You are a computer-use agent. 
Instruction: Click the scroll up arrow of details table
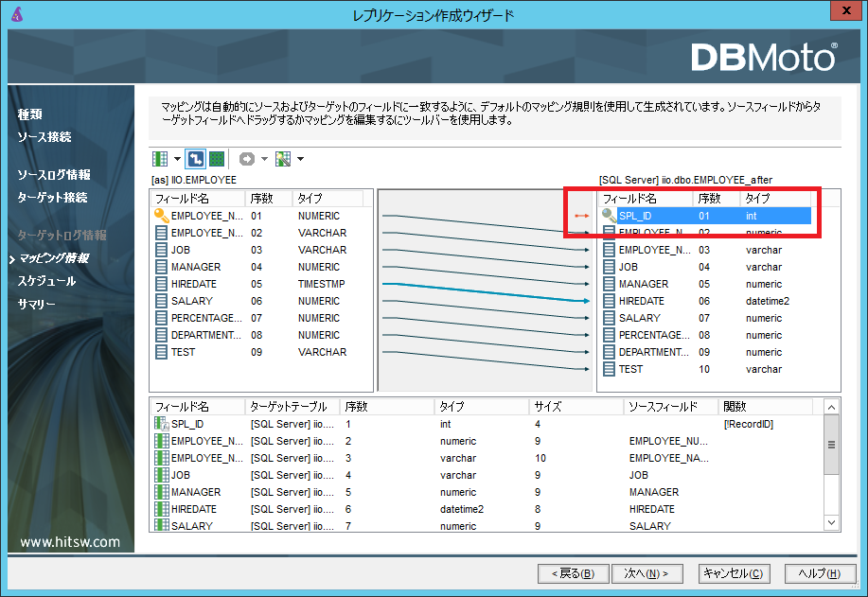click(831, 407)
